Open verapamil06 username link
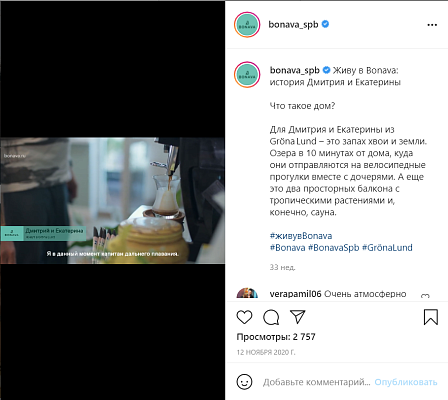This screenshot has height=400, width=448. click(x=295, y=294)
